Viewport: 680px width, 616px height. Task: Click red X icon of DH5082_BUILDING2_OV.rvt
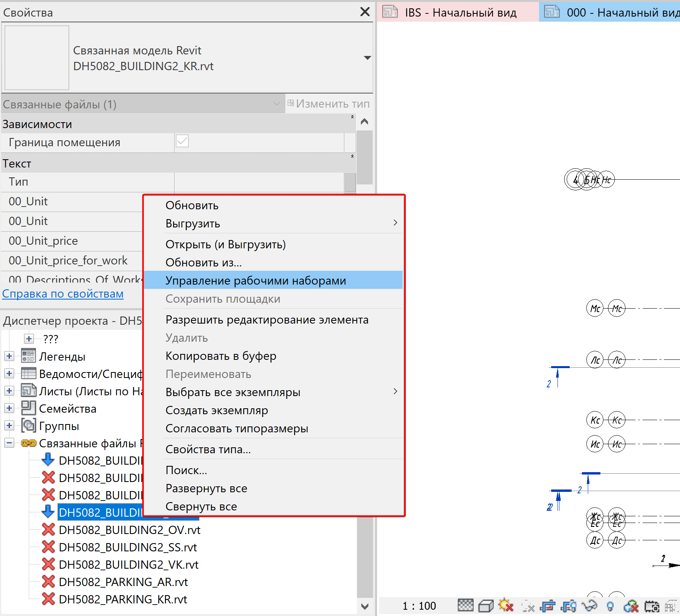tap(48, 529)
